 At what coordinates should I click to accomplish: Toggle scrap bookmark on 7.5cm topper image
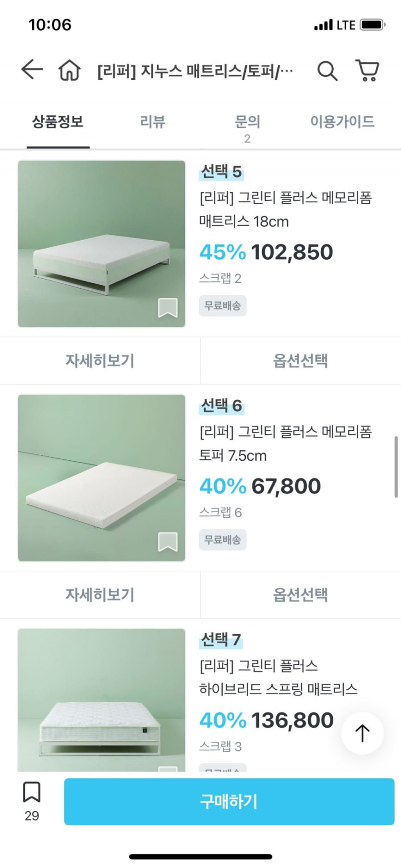[168, 542]
